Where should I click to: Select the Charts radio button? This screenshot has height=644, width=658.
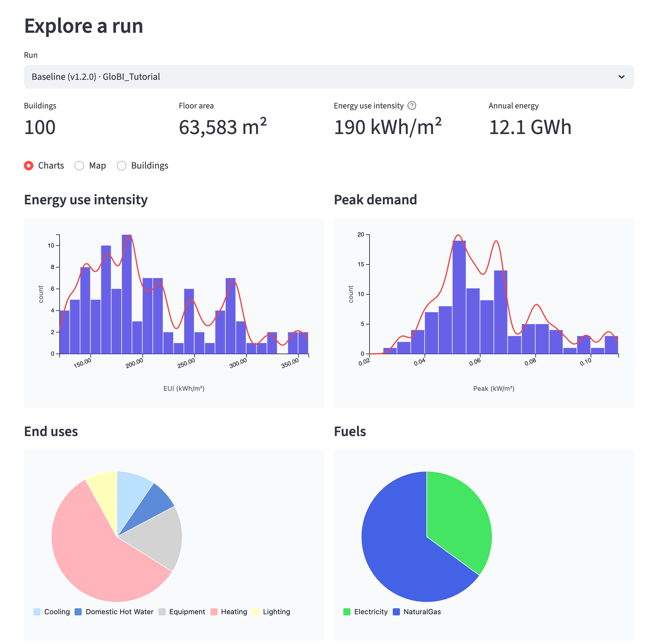pyautogui.click(x=29, y=165)
